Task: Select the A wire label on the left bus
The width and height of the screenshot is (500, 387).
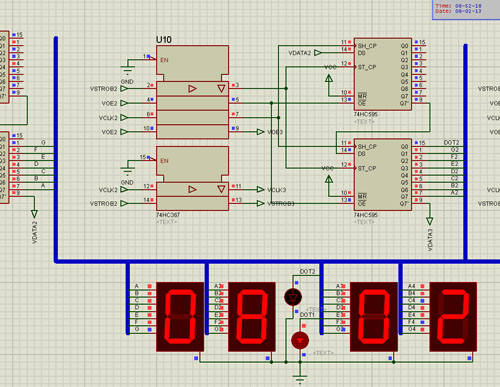Action: click(x=43, y=186)
